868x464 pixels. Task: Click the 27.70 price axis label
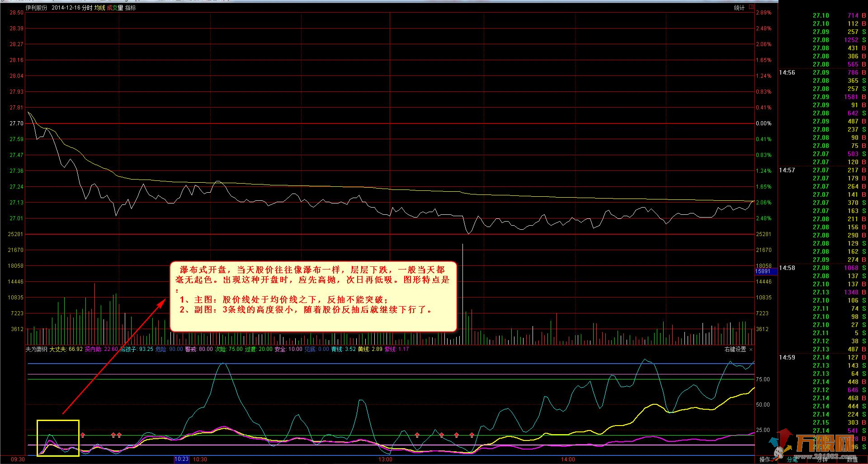click(x=17, y=123)
